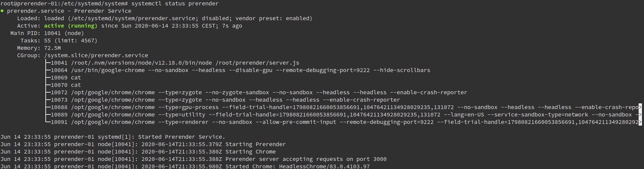
Task: Click the cat process with PID 10070
Action: (66, 85)
